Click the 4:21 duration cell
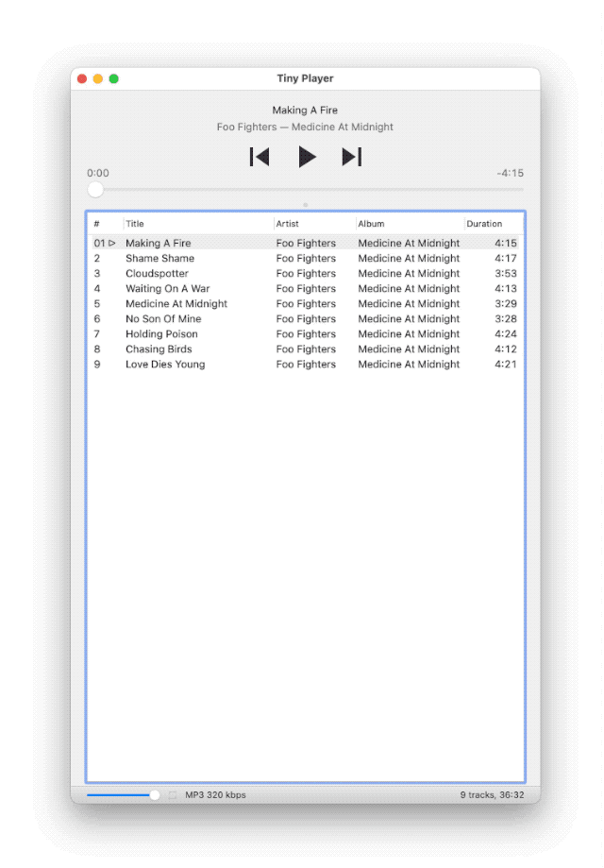Viewport: 604px width, 868px height. (506, 365)
